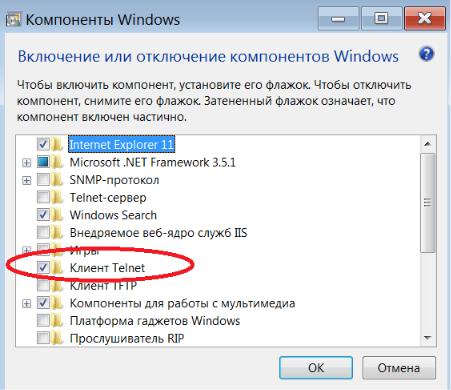Click the Отмена button
This screenshot has height=390, width=451.
pos(399,368)
